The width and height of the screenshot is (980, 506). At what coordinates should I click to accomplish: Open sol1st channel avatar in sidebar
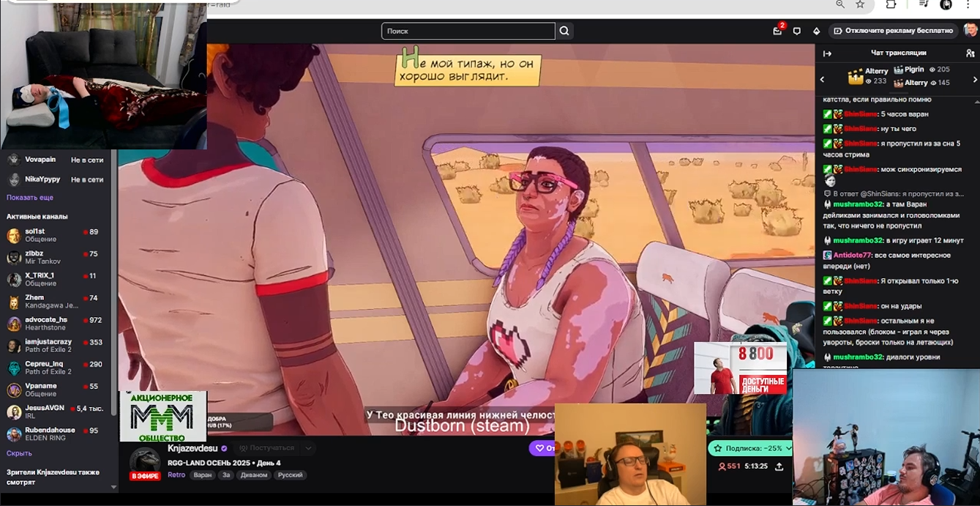click(x=13, y=236)
